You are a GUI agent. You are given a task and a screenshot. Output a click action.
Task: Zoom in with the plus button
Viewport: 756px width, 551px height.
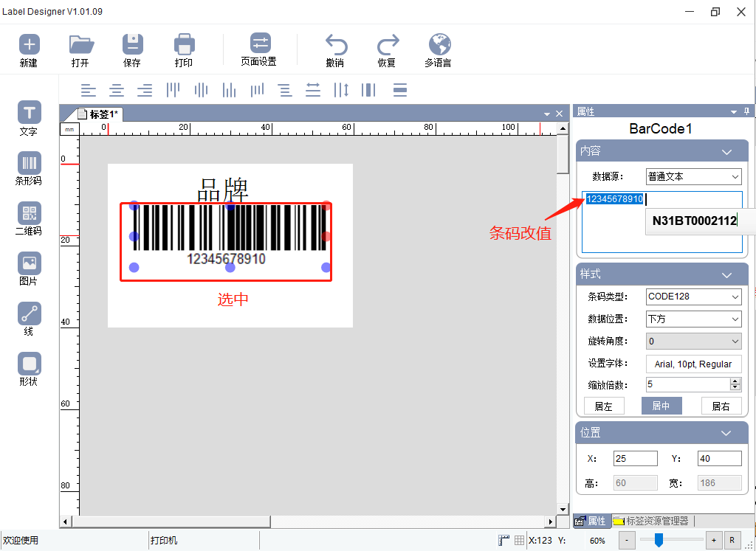tap(714, 541)
